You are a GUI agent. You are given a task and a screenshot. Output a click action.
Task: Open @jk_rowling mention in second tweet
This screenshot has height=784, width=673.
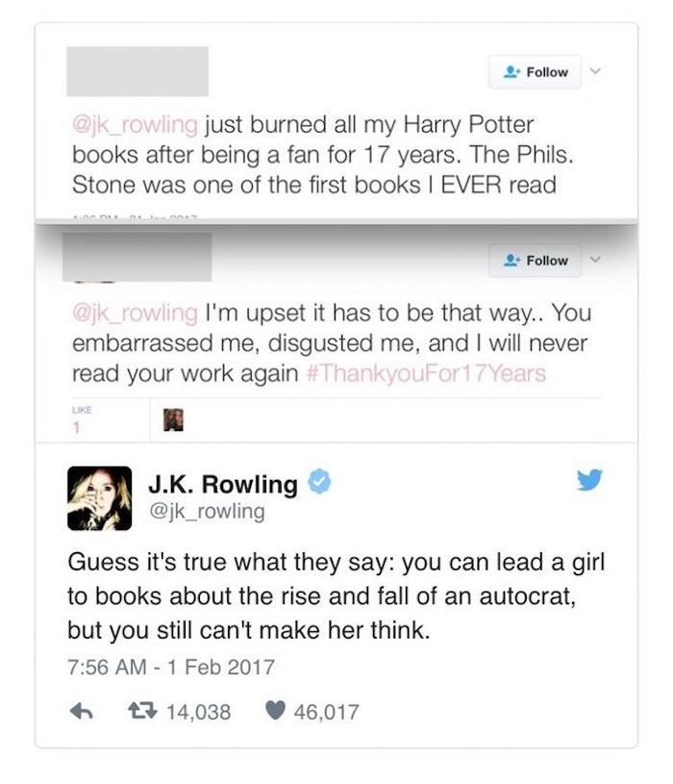(135, 313)
